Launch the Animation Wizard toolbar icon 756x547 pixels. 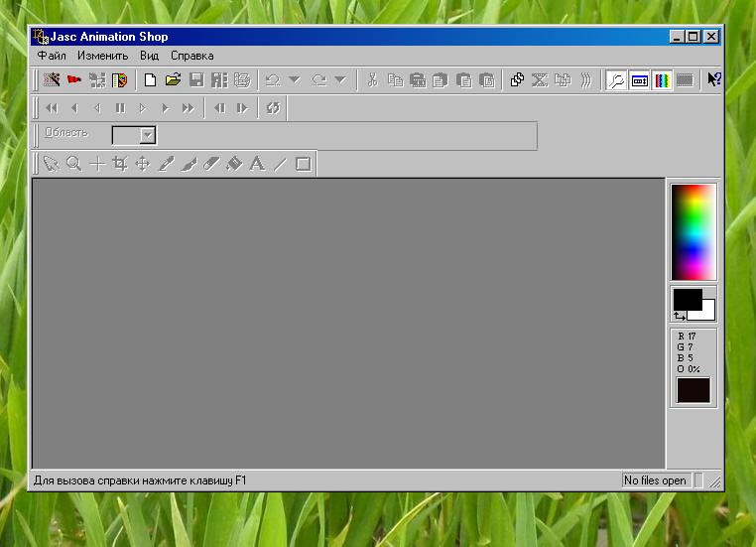coord(52,80)
